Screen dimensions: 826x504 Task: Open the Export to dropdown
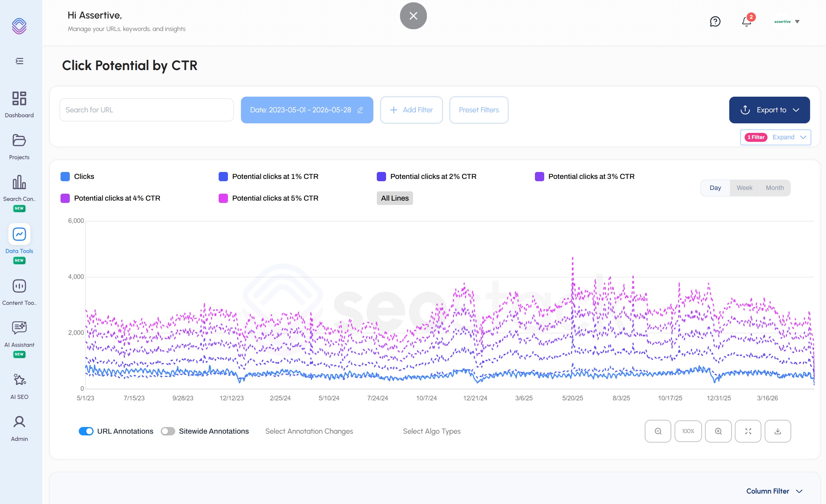tap(769, 110)
